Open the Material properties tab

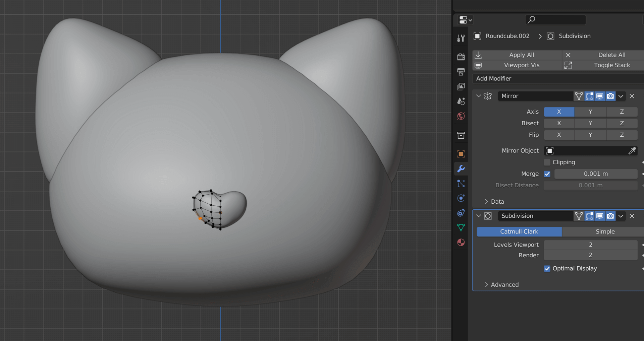(x=461, y=242)
